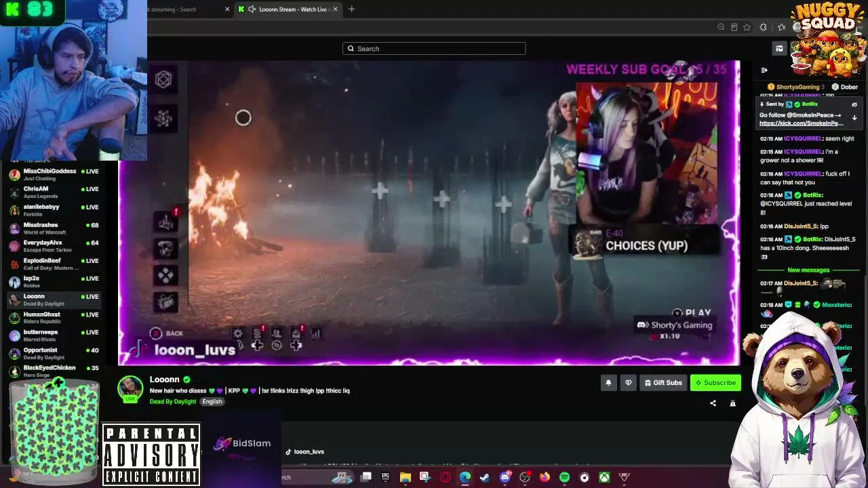Open Firefox from the taskbar

point(545,477)
